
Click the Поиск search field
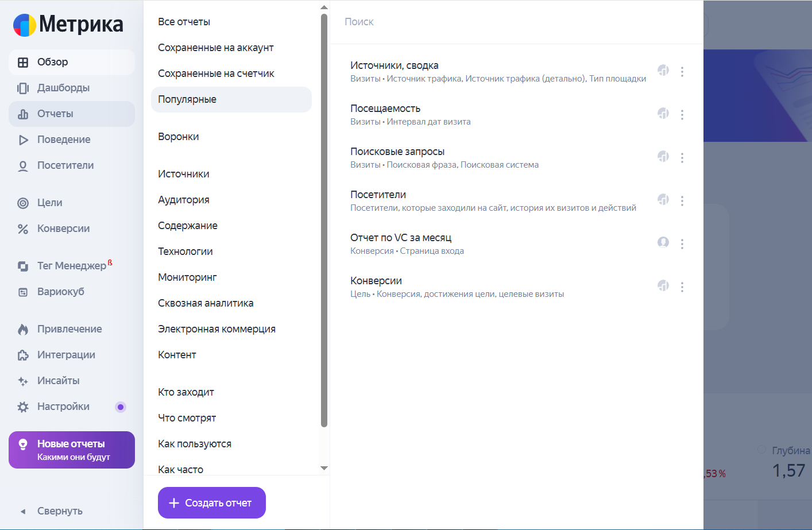point(517,22)
